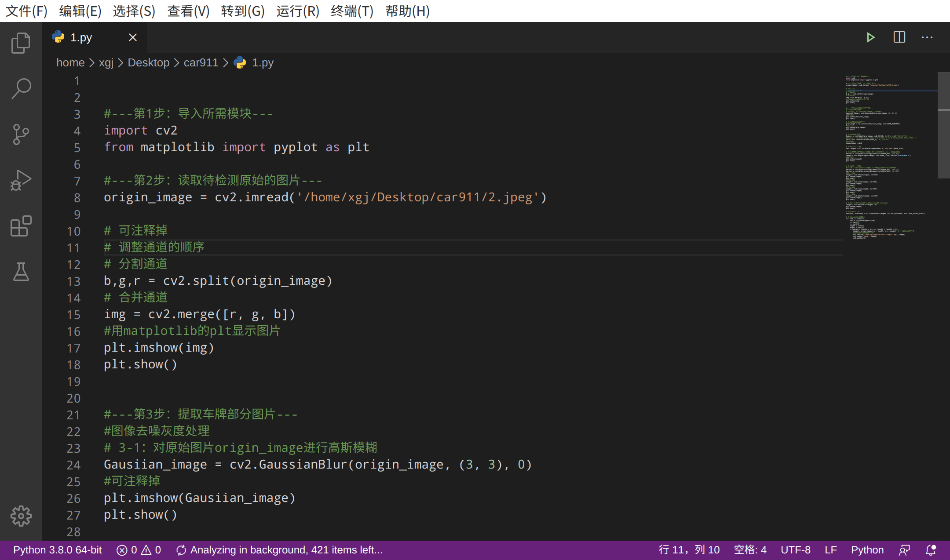This screenshot has width=950, height=560.
Task: Click the Split Editor button
Action: (899, 37)
